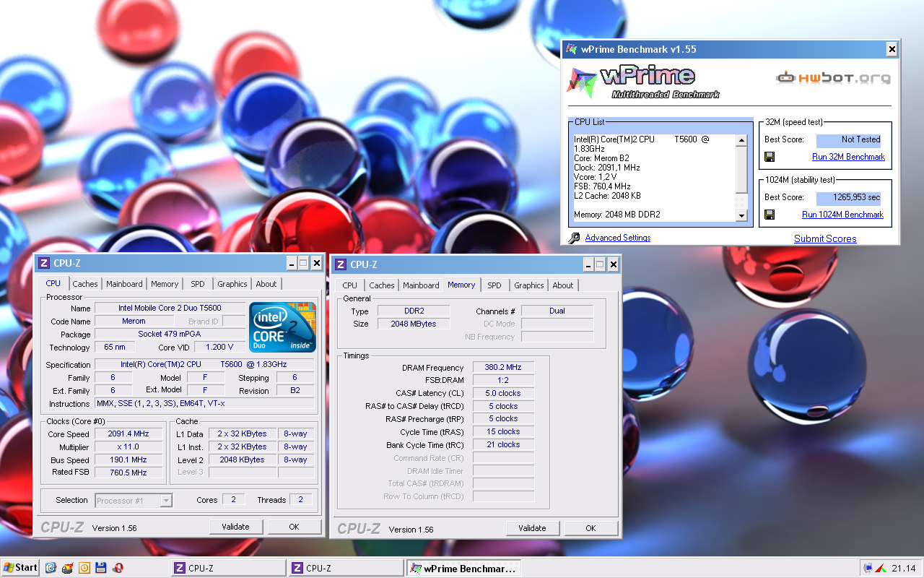Viewport: 924px width, 578px height.
Task: Switch to Graphics tab in CPU-Z memory window
Action: pyautogui.click(x=529, y=285)
